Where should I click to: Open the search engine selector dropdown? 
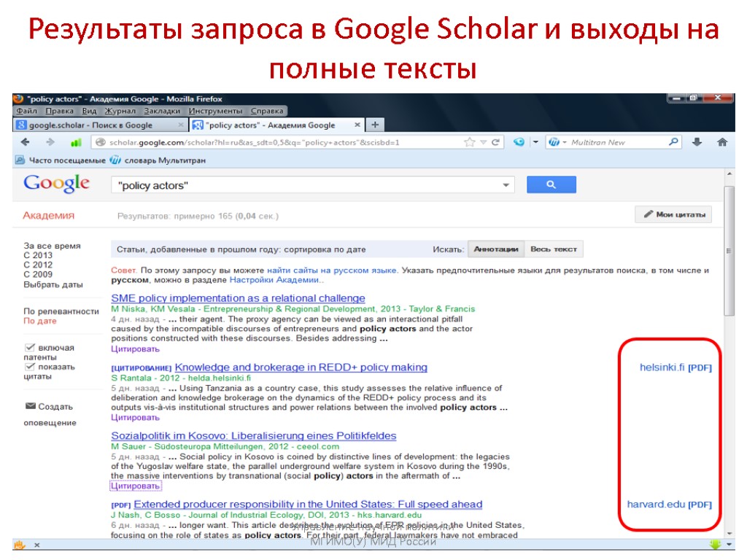point(565,142)
